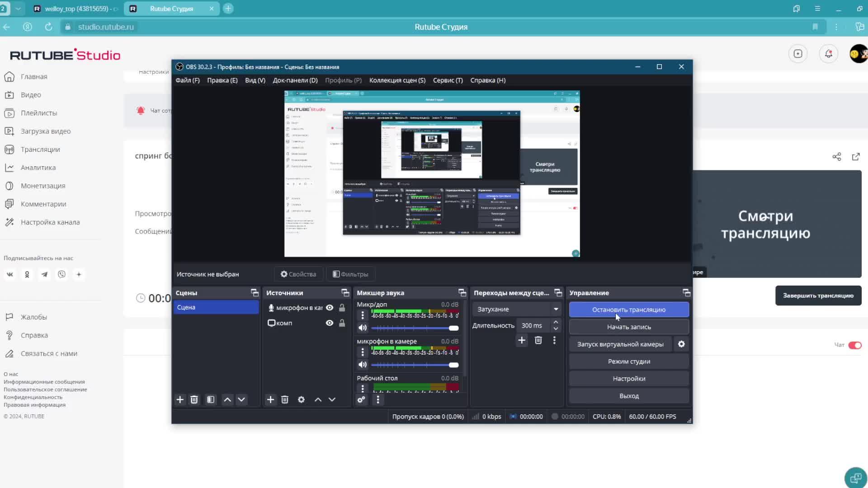Toggle visibility of комп source
This screenshot has height=488, width=868.
pos(330,323)
